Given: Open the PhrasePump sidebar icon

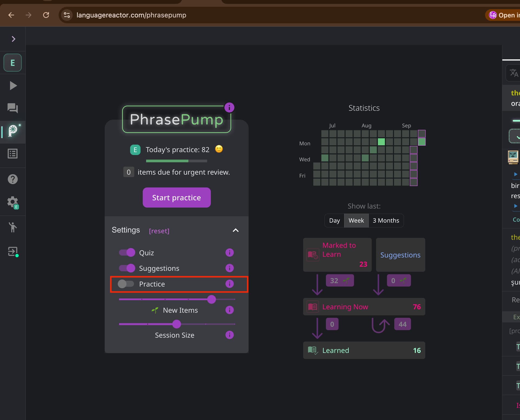Looking at the screenshot, I should (x=13, y=131).
